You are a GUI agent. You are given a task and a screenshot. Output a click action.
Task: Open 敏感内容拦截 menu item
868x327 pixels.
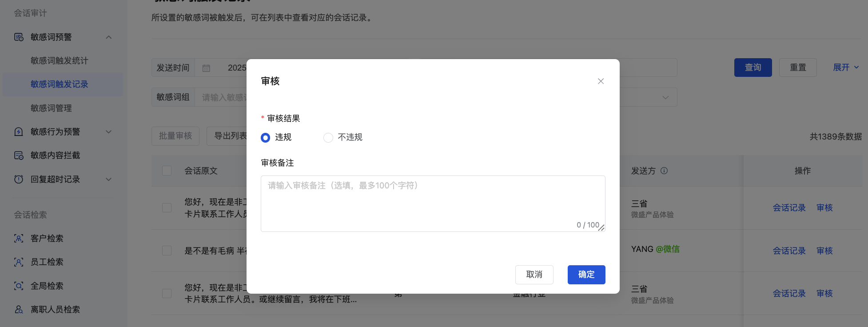coord(56,156)
